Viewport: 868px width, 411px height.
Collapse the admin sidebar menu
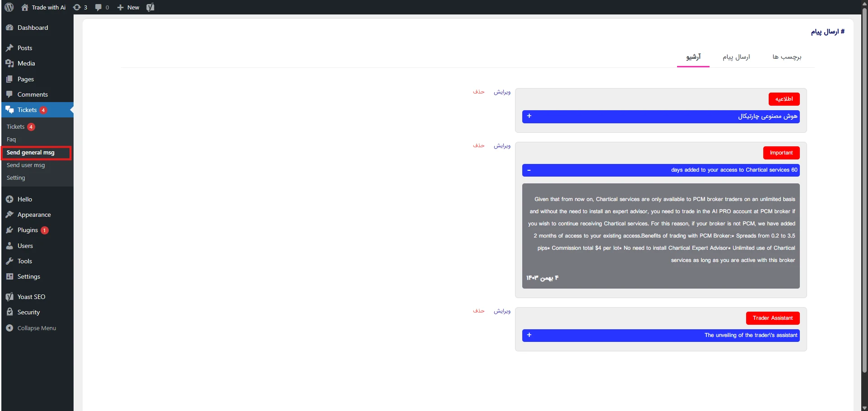tap(36, 328)
